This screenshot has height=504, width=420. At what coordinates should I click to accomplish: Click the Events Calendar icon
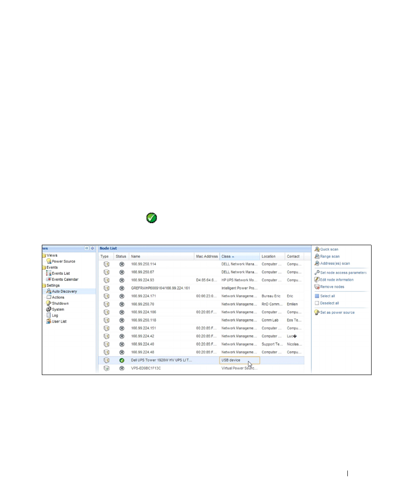pos(49,280)
